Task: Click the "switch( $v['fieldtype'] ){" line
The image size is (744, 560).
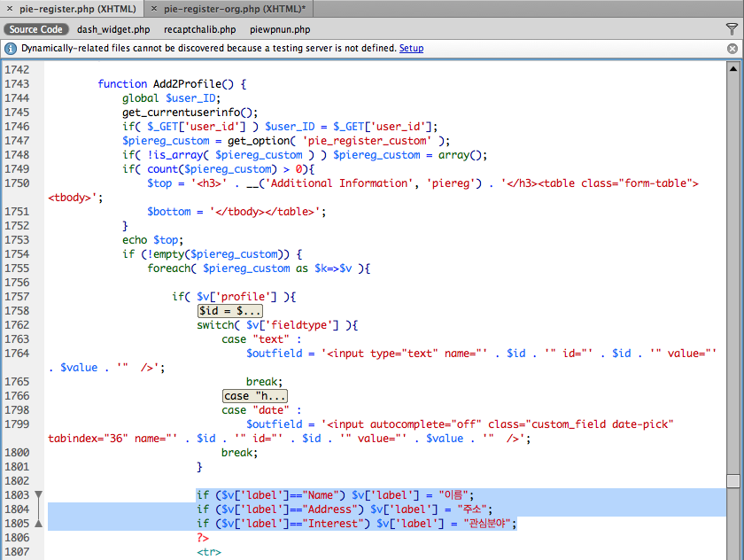Action: [x=277, y=325]
